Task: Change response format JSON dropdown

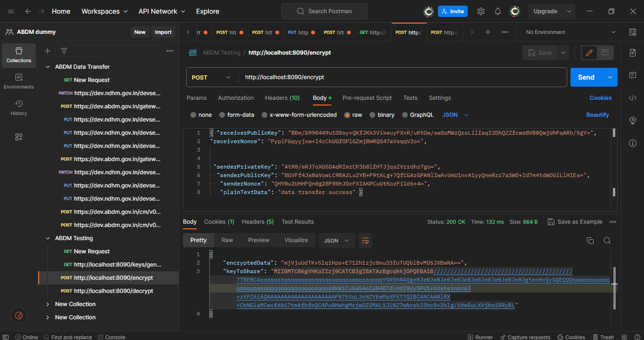Action: coord(337,240)
